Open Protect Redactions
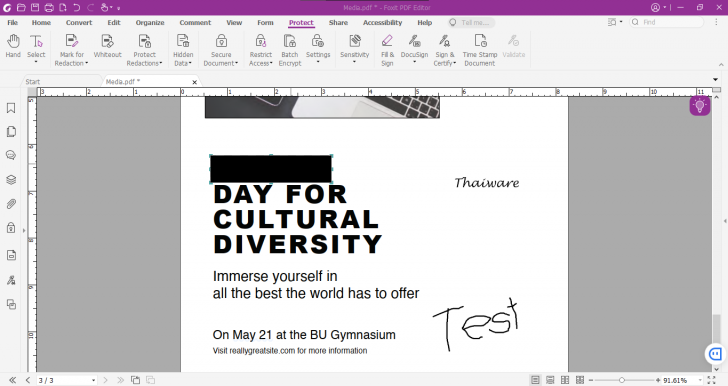Viewport: 728px width, 386px height. coord(144,50)
